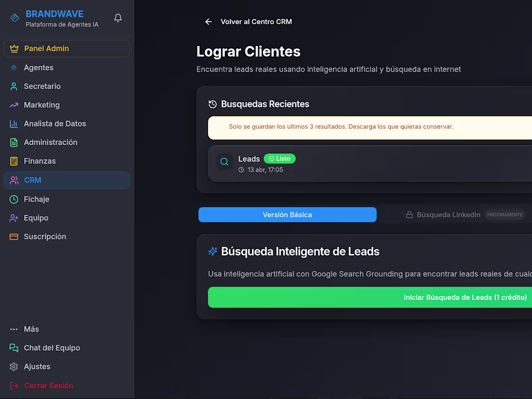The height and width of the screenshot is (399, 532).
Task: Open Administración in sidebar
Action: pos(67,143)
